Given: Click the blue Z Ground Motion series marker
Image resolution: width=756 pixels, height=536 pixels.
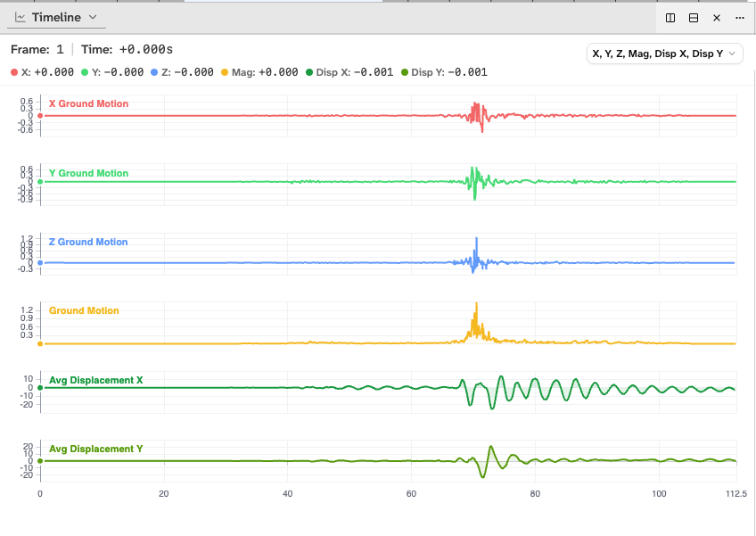Looking at the screenshot, I should pos(39,263).
